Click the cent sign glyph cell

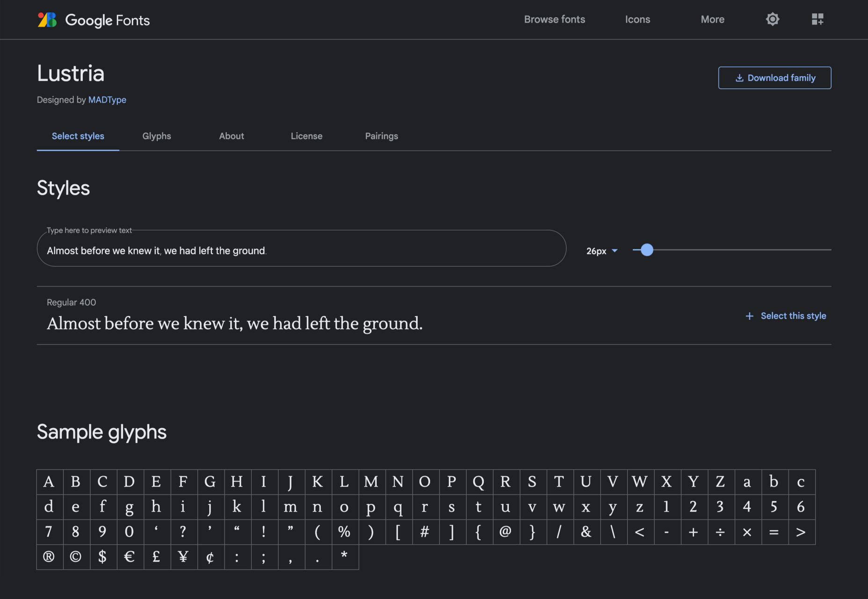click(210, 557)
